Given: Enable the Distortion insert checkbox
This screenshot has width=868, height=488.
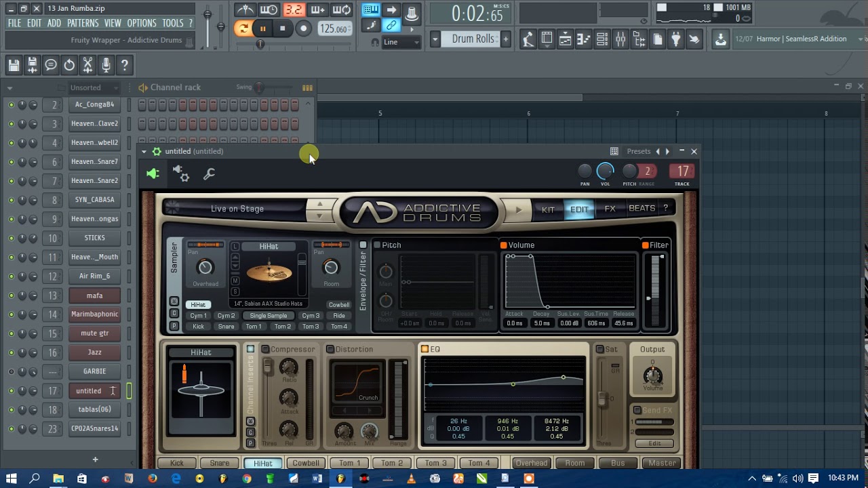Looking at the screenshot, I should [x=330, y=350].
